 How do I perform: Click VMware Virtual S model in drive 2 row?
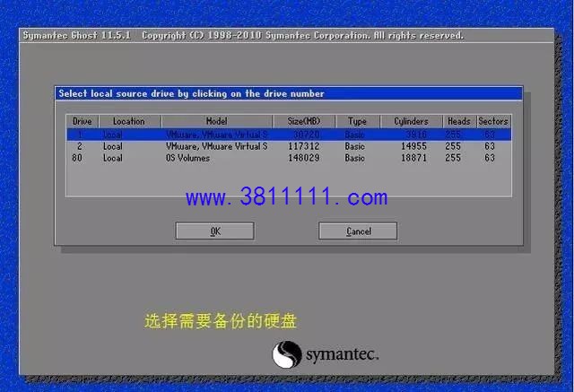[x=217, y=146]
